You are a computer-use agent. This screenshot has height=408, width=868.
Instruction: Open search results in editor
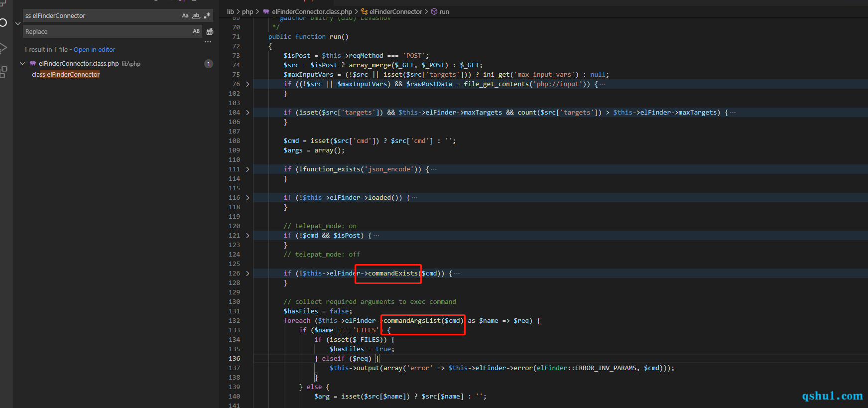(x=94, y=49)
